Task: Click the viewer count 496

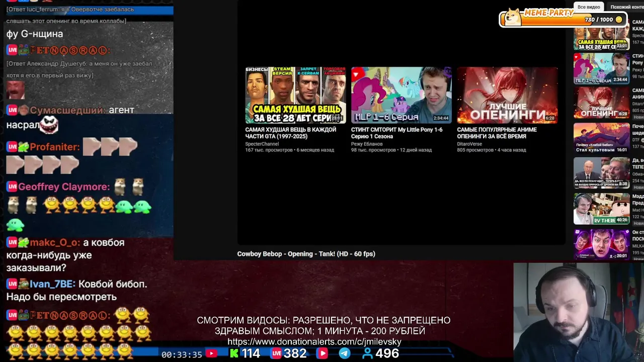Action: (387, 353)
